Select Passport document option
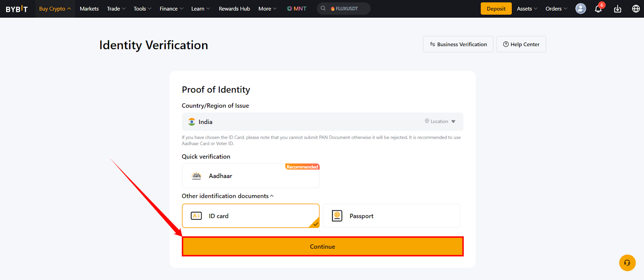 (391, 216)
